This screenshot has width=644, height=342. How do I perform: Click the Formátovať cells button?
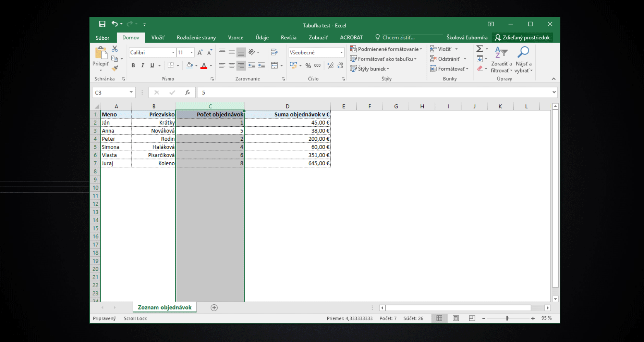coord(449,69)
